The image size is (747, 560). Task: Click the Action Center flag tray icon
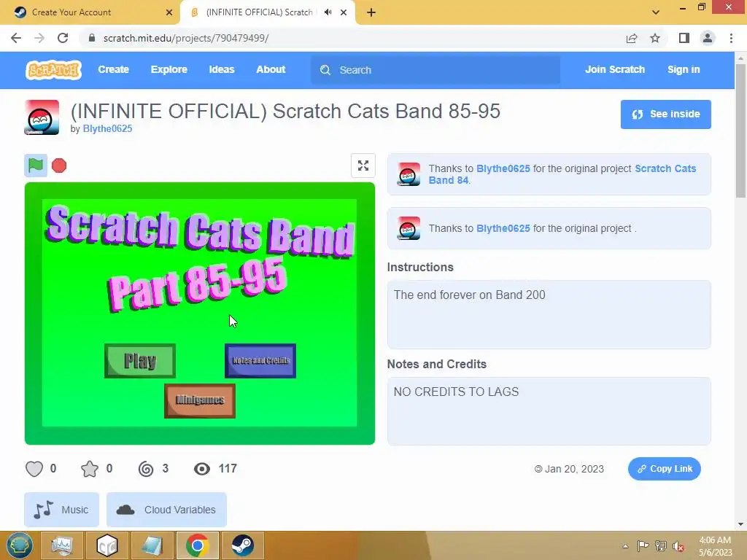tap(643, 545)
